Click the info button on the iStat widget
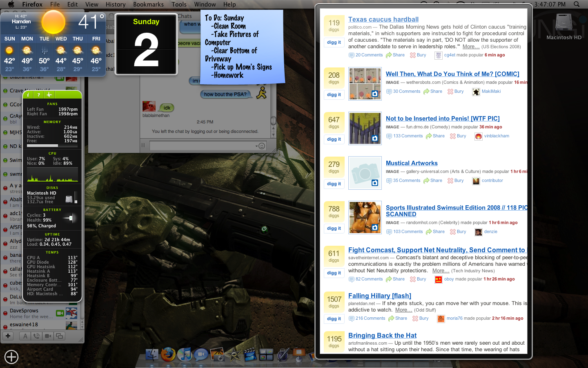Viewport: 588px width, 368px height. click(28, 94)
